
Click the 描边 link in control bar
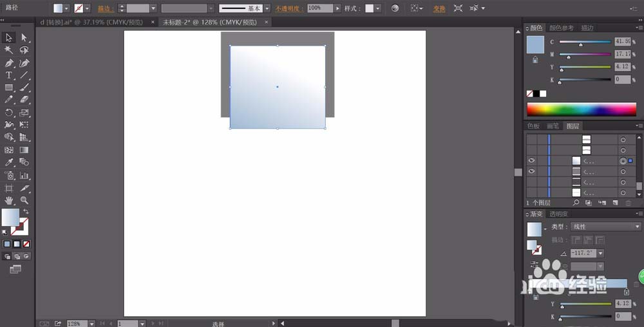(x=106, y=8)
